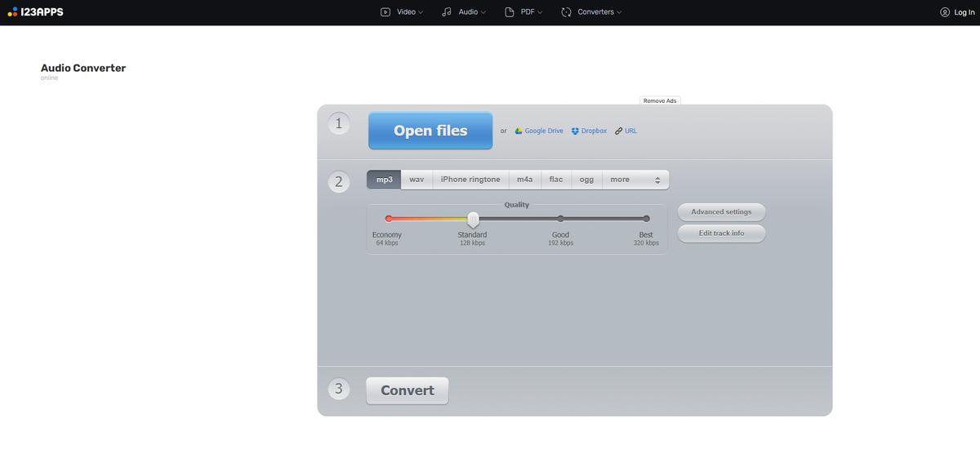Open the Video menu chevron
Image resolution: width=980 pixels, height=472 pixels.
[421, 12]
